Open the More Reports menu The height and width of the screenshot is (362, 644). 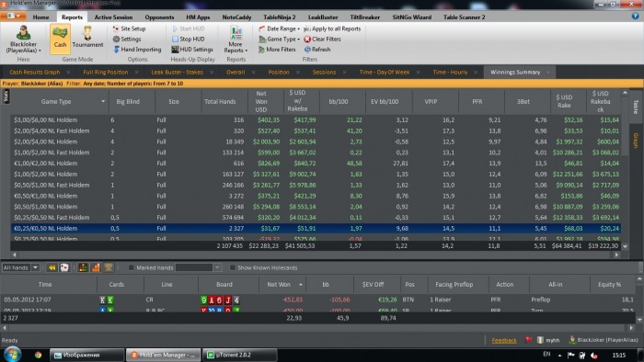pyautogui.click(x=236, y=40)
